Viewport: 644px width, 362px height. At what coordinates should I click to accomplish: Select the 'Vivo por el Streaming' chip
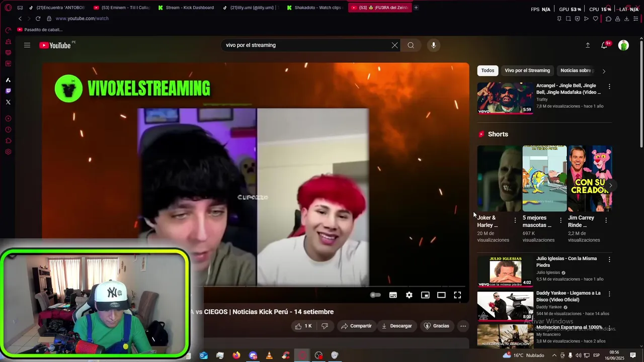[527, 70]
